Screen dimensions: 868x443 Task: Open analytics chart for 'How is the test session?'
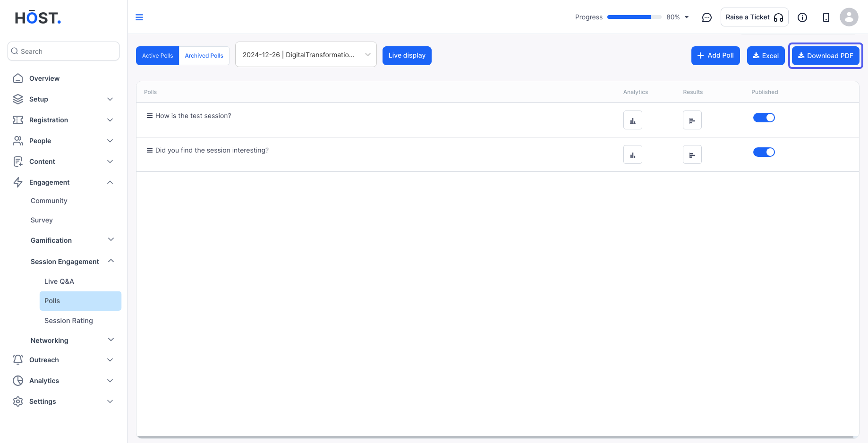tap(633, 120)
